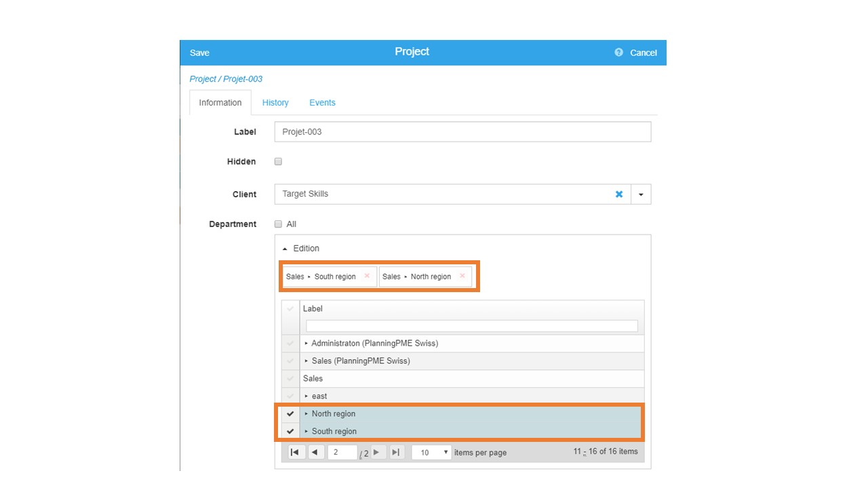Image resolution: width=868 pixels, height=488 pixels.
Task: Collapse the Edition section
Action: (285, 249)
